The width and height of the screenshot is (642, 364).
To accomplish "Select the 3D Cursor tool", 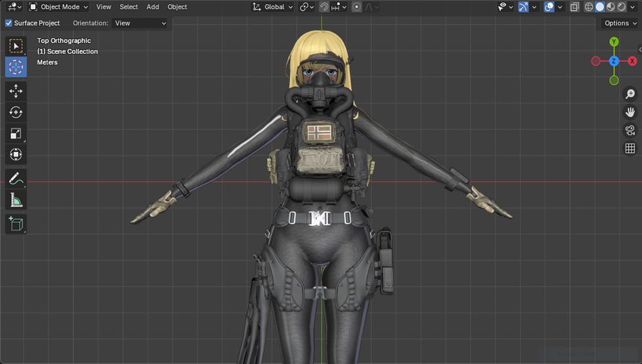I will 16,67.
